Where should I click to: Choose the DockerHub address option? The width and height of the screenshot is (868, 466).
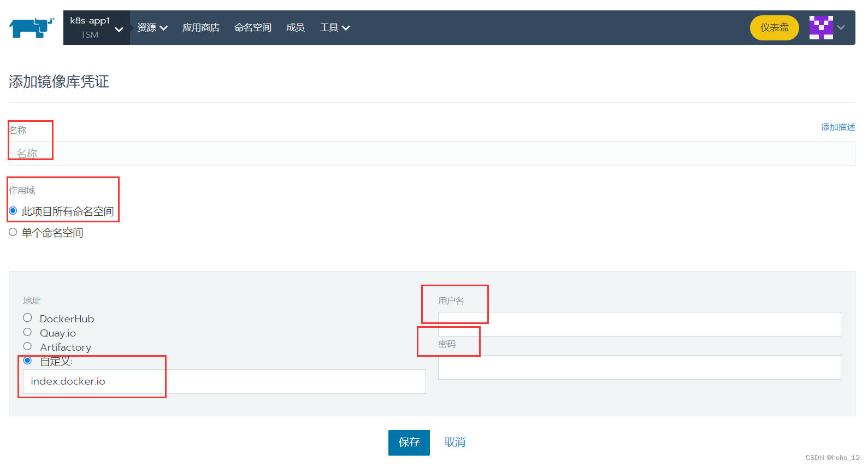coord(27,318)
